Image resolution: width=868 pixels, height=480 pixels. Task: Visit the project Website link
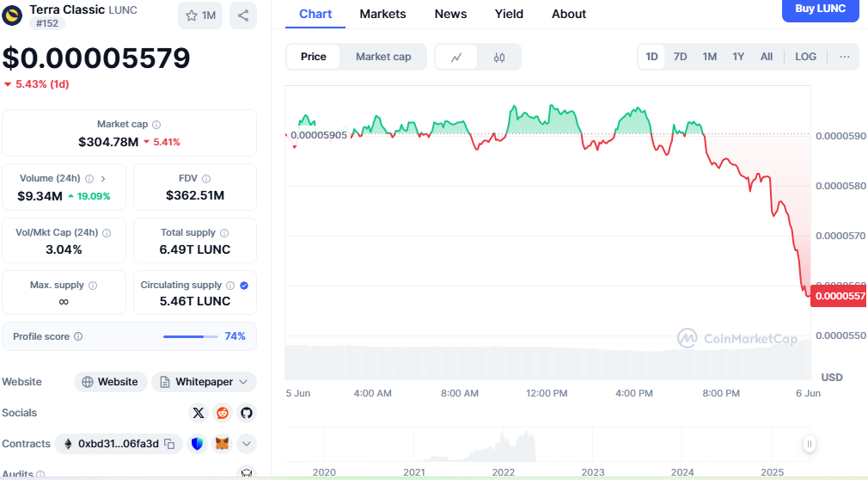[111, 382]
